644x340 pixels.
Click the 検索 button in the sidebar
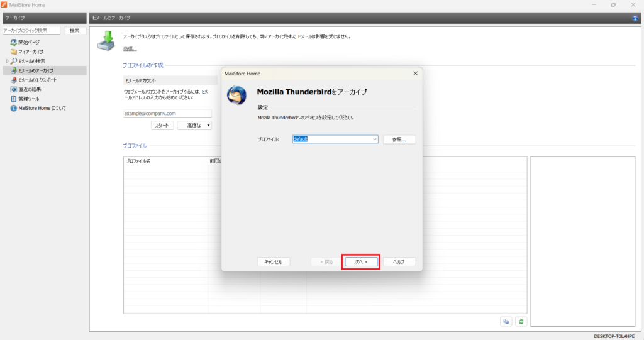point(75,30)
